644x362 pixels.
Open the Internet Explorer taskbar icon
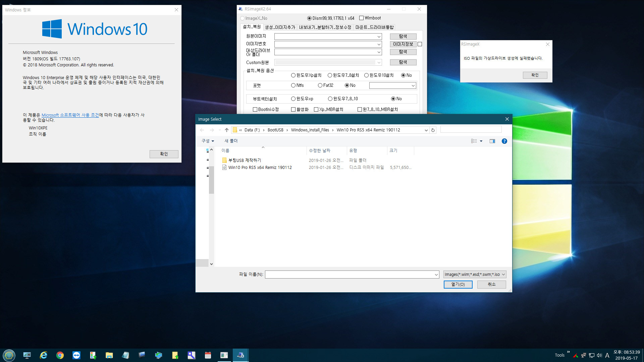[44, 355]
